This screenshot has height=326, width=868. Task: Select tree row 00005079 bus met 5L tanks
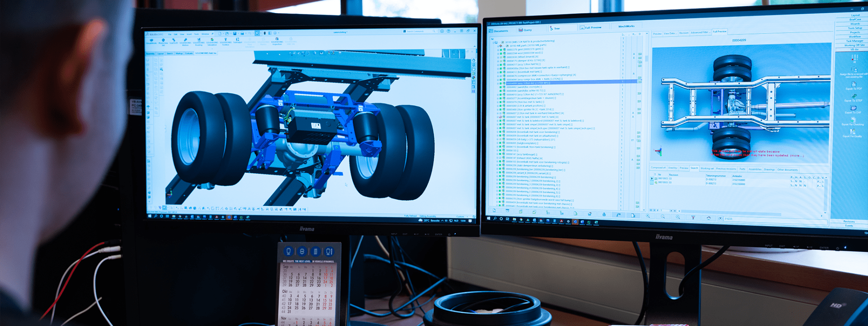tap(524, 102)
